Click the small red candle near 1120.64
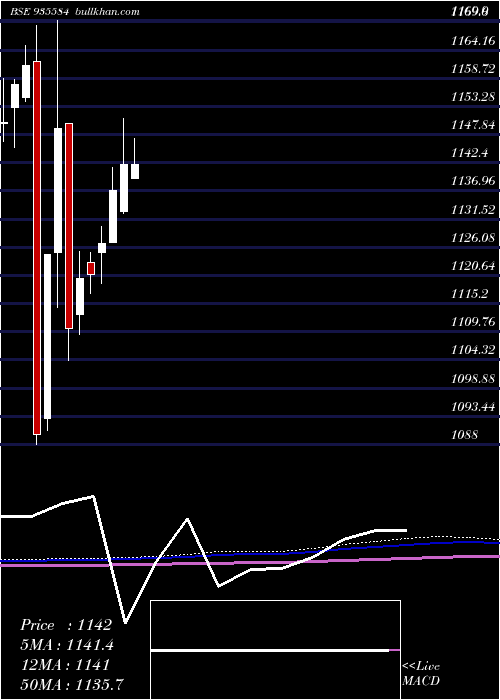The width and height of the screenshot is (500, 700). [x=91, y=268]
